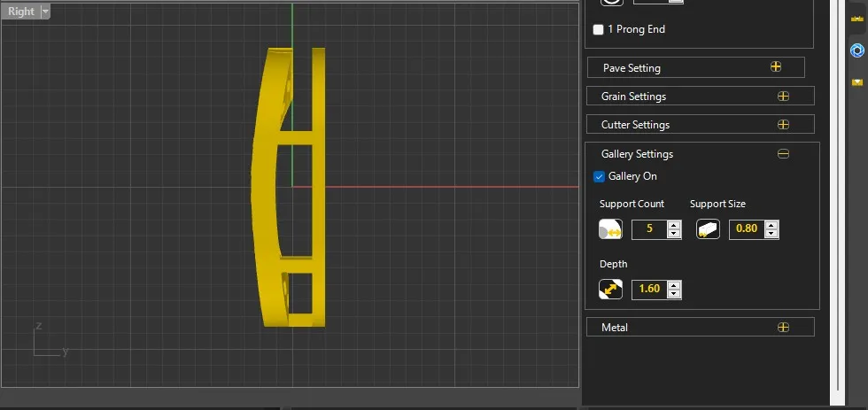Click the yellow crown sidebar icon
This screenshot has width=868, height=410.
pos(856,18)
